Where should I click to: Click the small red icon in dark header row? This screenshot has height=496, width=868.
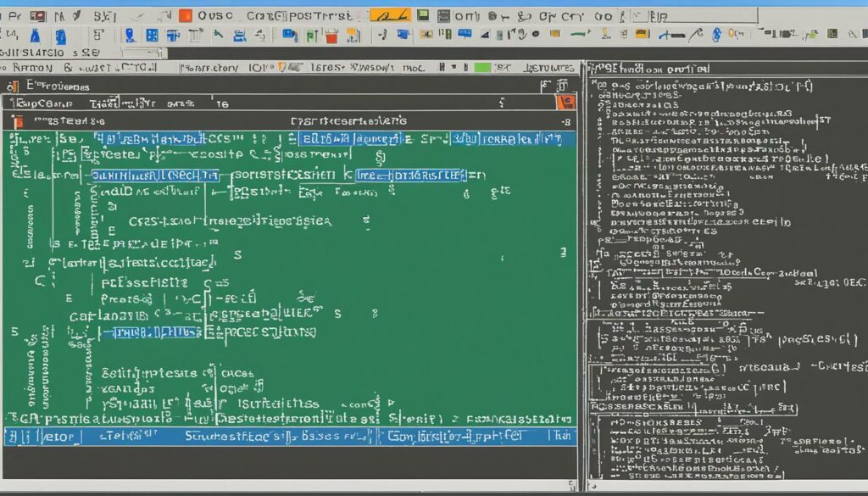(19, 121)
